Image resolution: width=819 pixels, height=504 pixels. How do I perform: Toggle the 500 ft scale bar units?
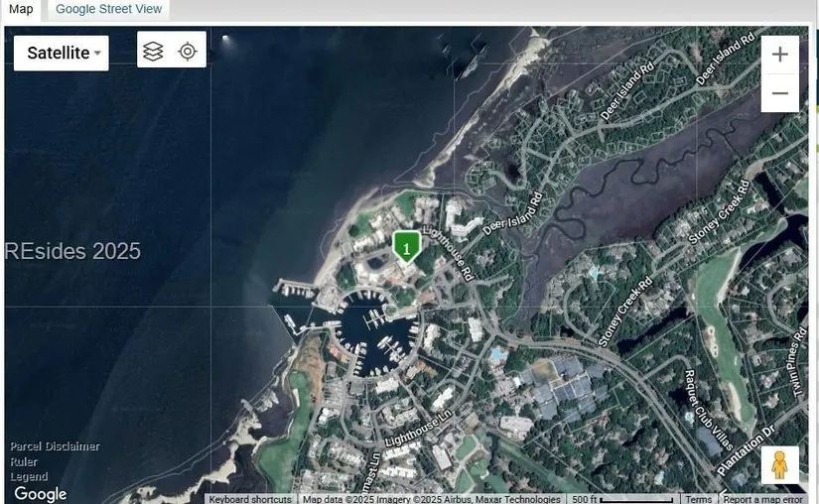click(622, 499)
